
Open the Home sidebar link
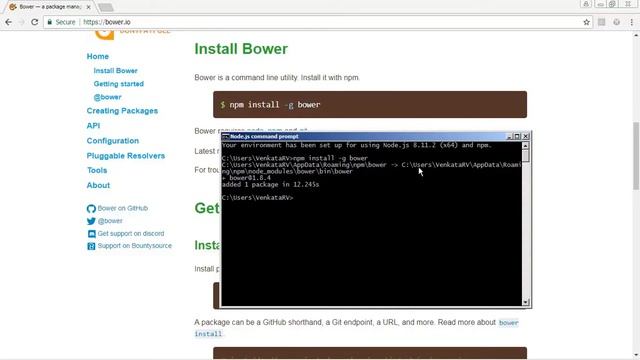click(x=98, y=56)
